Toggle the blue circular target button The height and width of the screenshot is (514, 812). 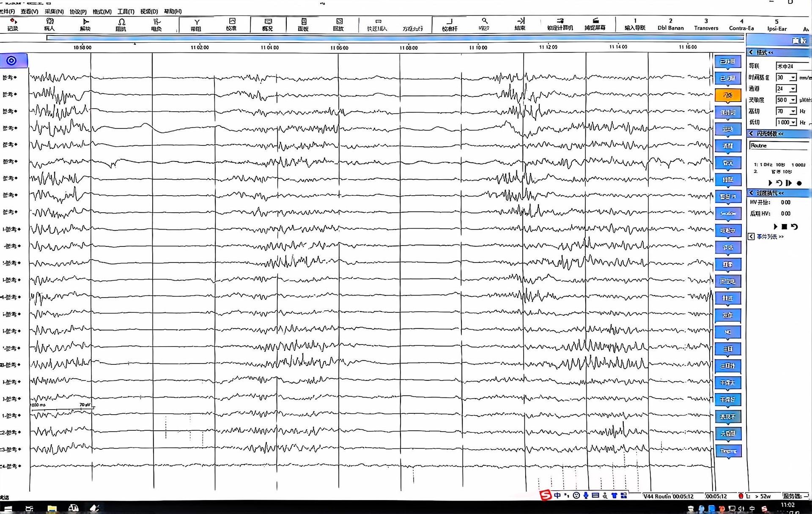pyautogui.click(x=12, y=61)
